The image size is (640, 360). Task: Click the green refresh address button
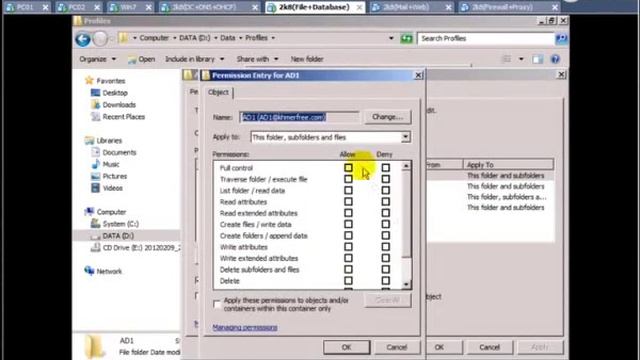coord(406,38)
